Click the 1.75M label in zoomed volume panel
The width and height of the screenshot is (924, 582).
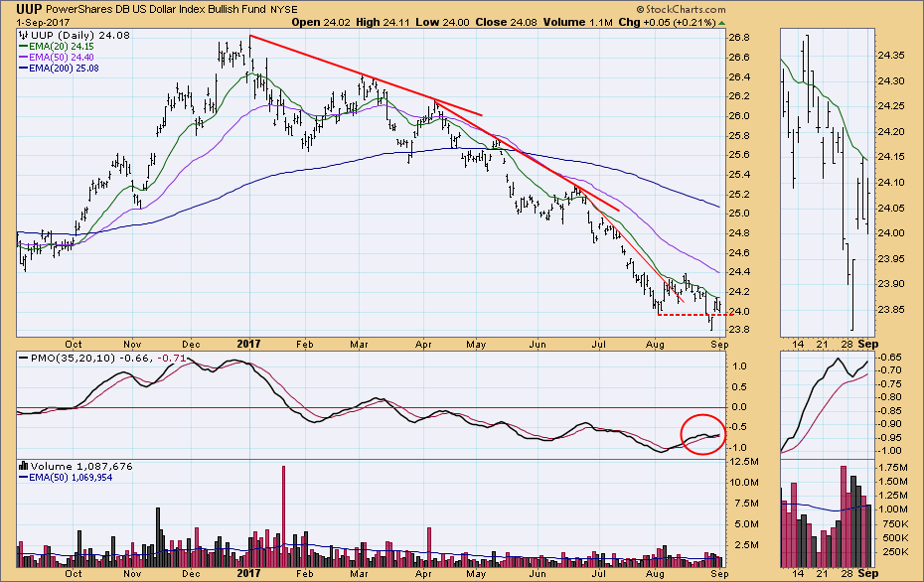click(893, 467)
